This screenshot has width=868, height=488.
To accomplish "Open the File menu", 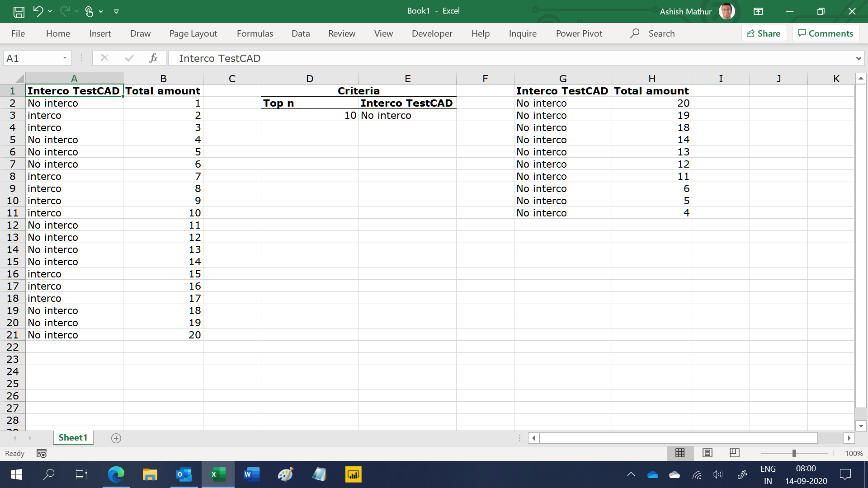I will tap(18, 33).
